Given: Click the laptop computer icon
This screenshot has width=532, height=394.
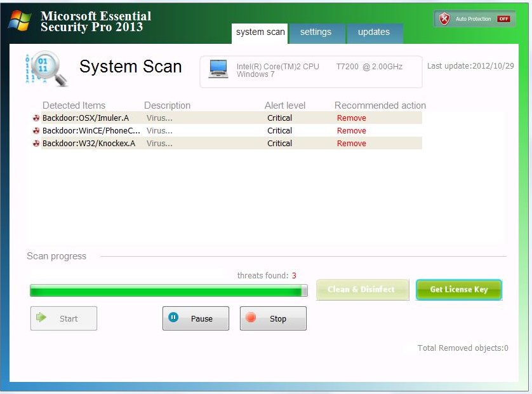Looking at the screenshot, I should [x=218, y=69].
